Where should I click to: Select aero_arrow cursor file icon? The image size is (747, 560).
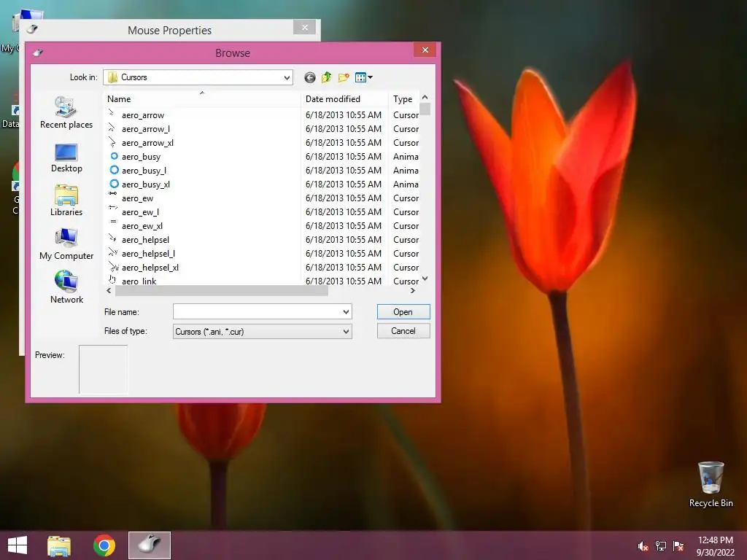[x=112, y=114]
